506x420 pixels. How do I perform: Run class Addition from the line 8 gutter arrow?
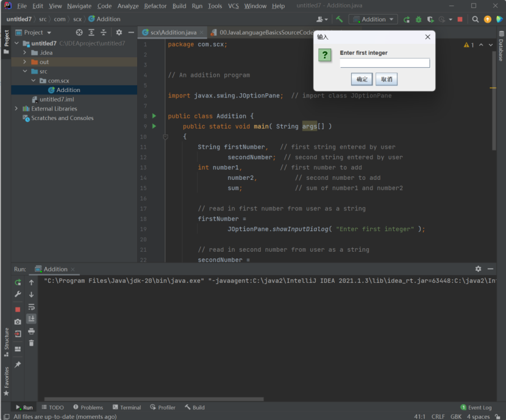(x=154, y=116)
